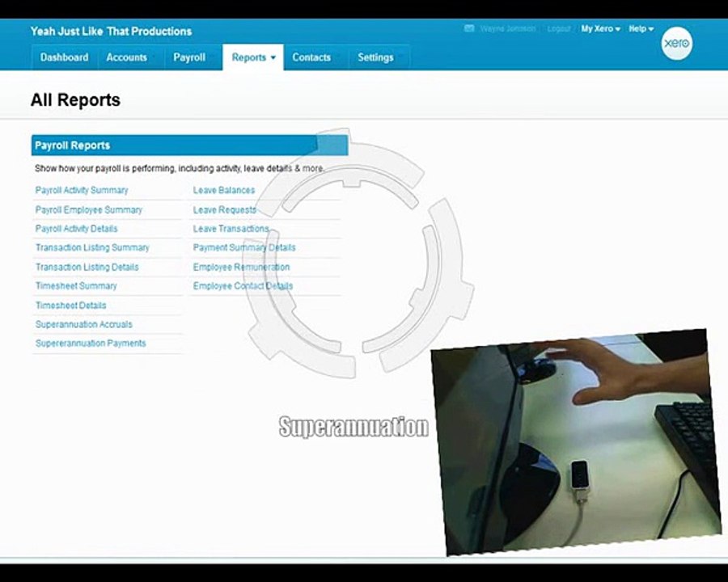Open Superannuation Accruals report
The width and height of the screenshot is (728, 582).
point(84,324)
